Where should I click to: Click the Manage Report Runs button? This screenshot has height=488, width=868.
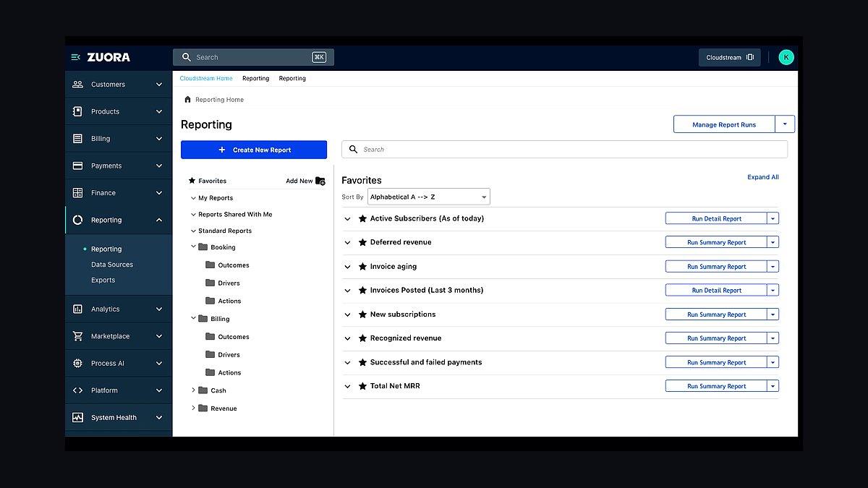click(724, 124)
